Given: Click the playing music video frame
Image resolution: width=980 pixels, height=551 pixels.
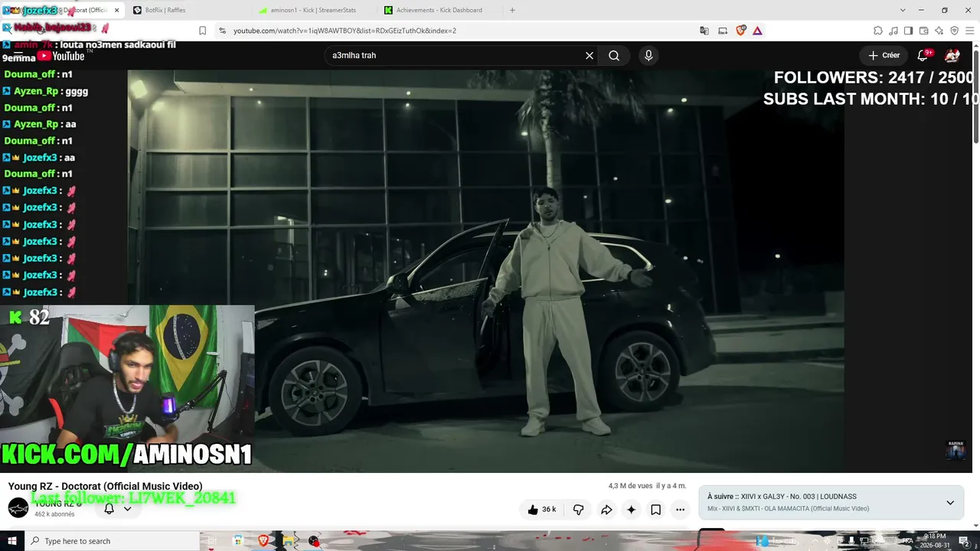Looking at the screenshot, I should point(486,271).
